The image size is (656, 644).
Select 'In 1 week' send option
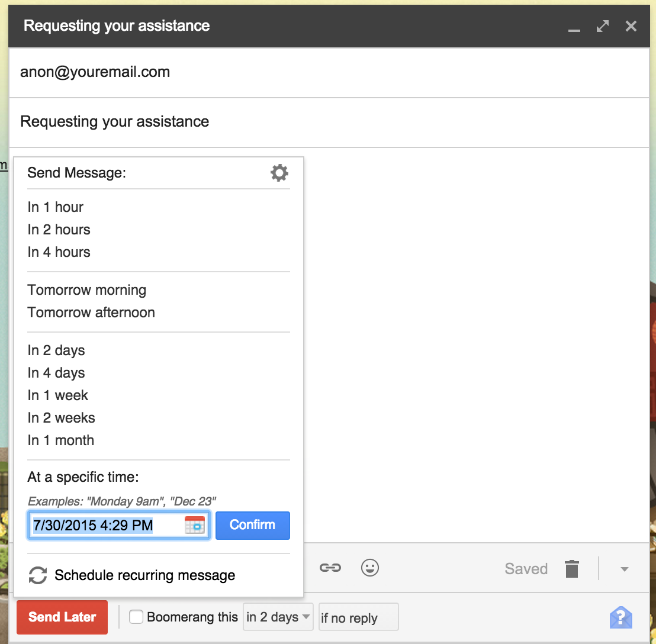(x=58, y=395)
